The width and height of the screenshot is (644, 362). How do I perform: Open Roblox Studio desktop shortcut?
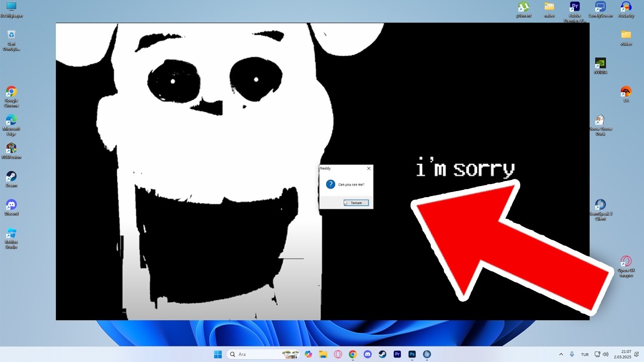(11, 239)
